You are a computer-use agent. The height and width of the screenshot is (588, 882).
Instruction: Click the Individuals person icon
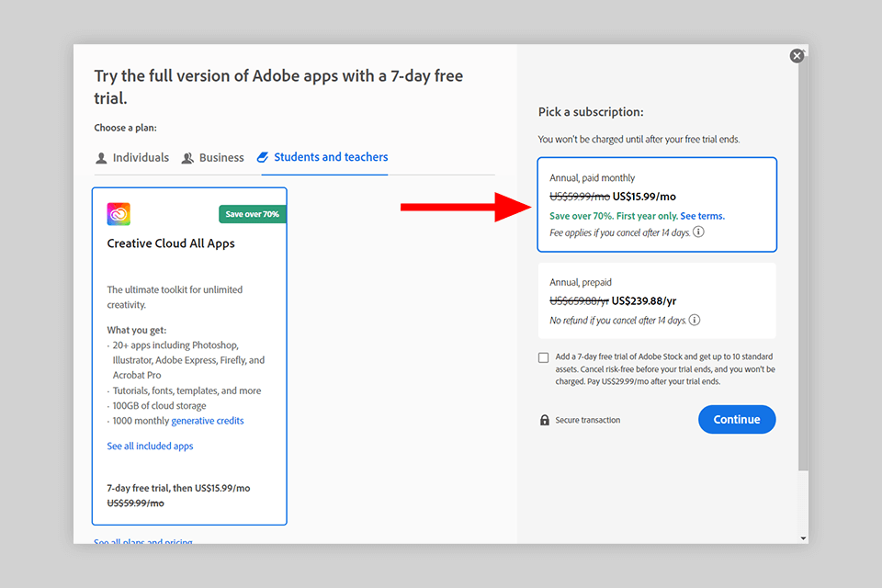101,158
